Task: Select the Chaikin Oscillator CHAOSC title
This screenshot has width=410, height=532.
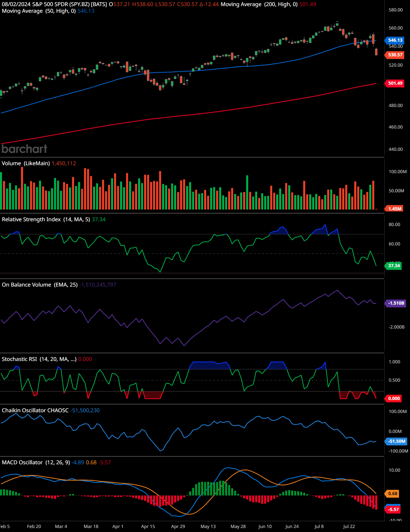Action: [35, 410]
